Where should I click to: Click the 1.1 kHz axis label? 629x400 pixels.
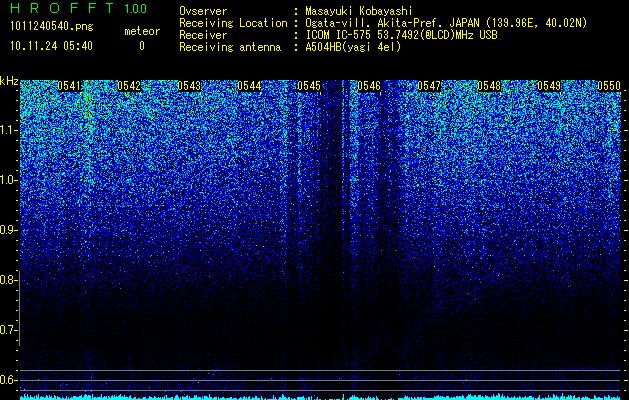8,130
